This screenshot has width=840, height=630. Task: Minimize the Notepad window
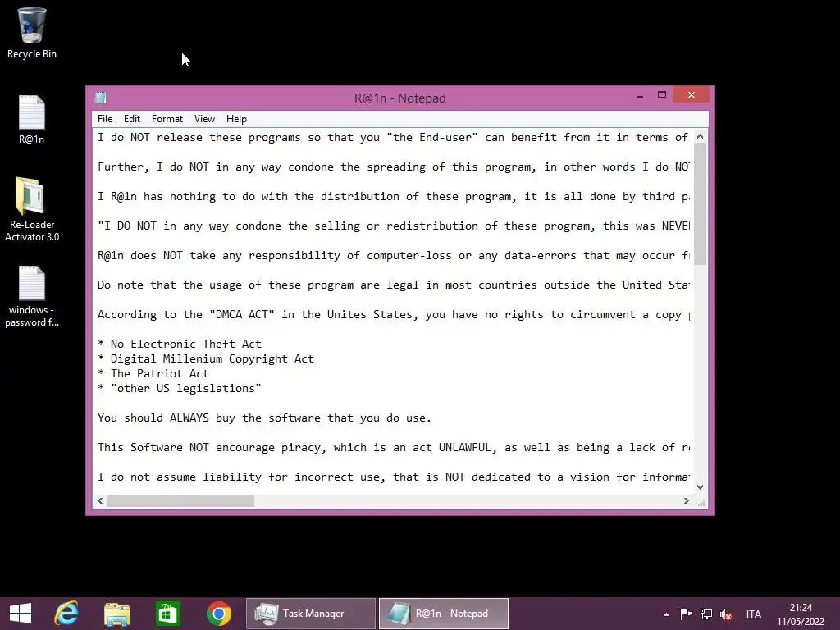[x=640, y=96]
